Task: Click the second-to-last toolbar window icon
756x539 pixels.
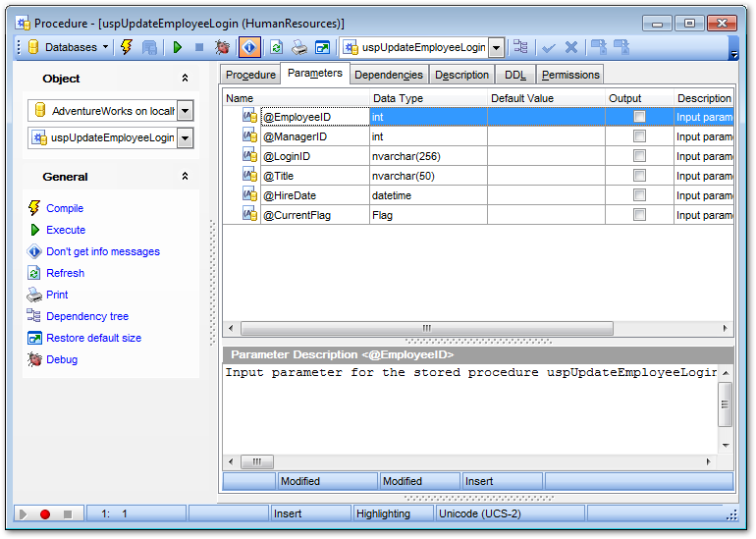Action: (599, 47)
